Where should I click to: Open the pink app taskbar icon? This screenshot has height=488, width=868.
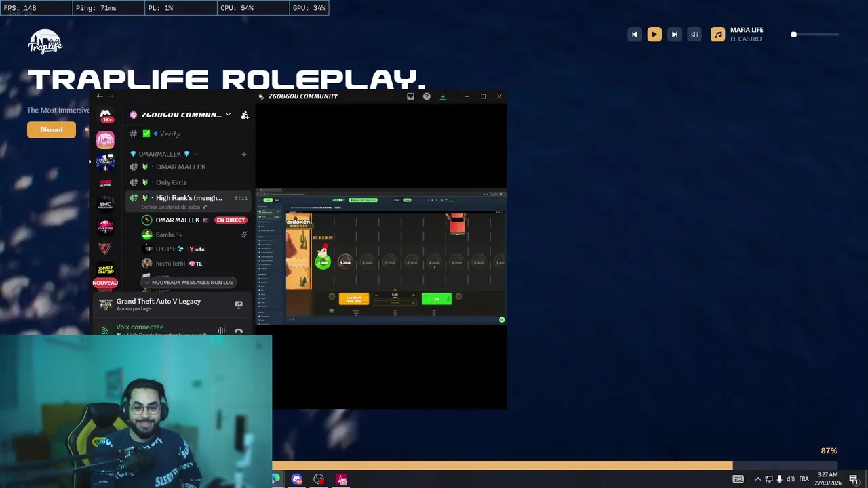click(341, 479)
